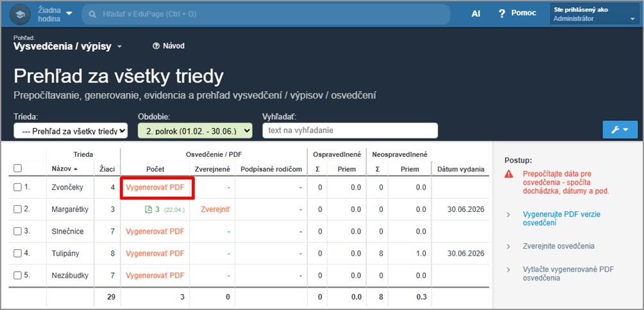Click the EduPage graduation cap logo
644x310 pixels.
pos(21,13)
